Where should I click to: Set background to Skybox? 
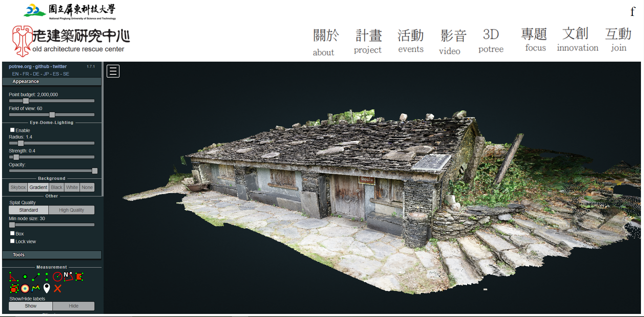[x=18, y=187]
